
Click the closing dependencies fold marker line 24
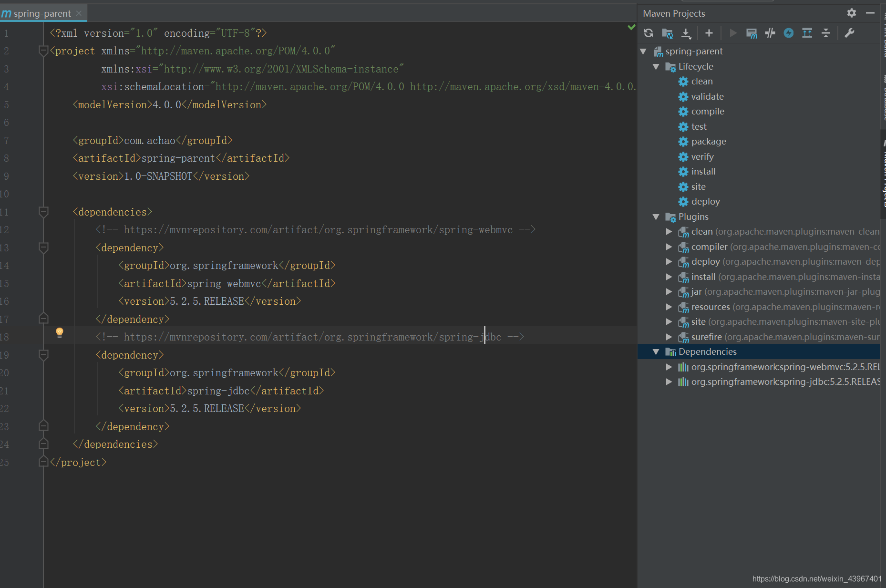43,444
